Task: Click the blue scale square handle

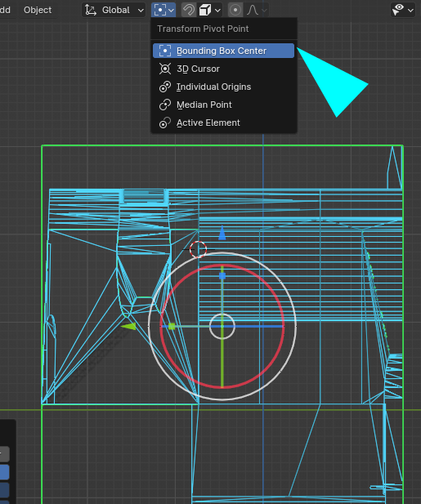Action: point(222,276)
